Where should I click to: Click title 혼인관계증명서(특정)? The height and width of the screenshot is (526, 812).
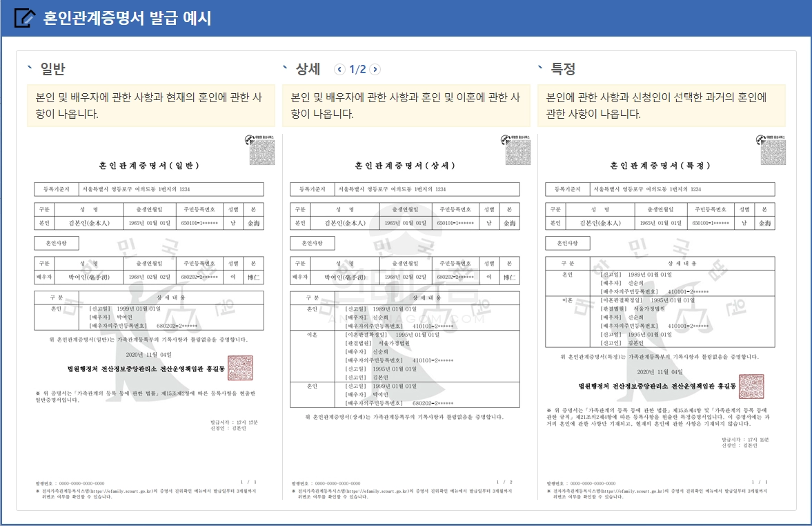pyautogui.click(x=660, y=166)
